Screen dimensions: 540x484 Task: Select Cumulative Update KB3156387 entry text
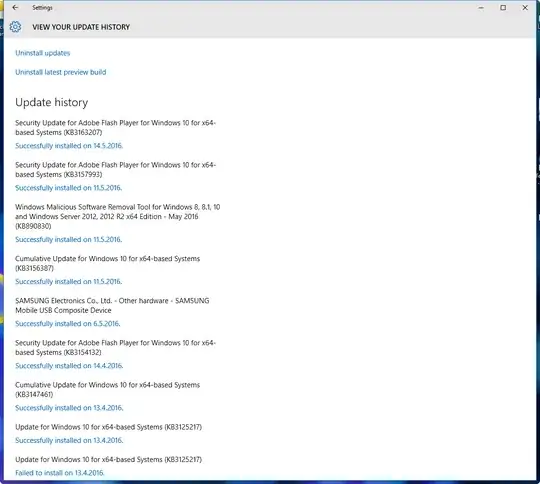pyautogui.click(x=107, y=263)
